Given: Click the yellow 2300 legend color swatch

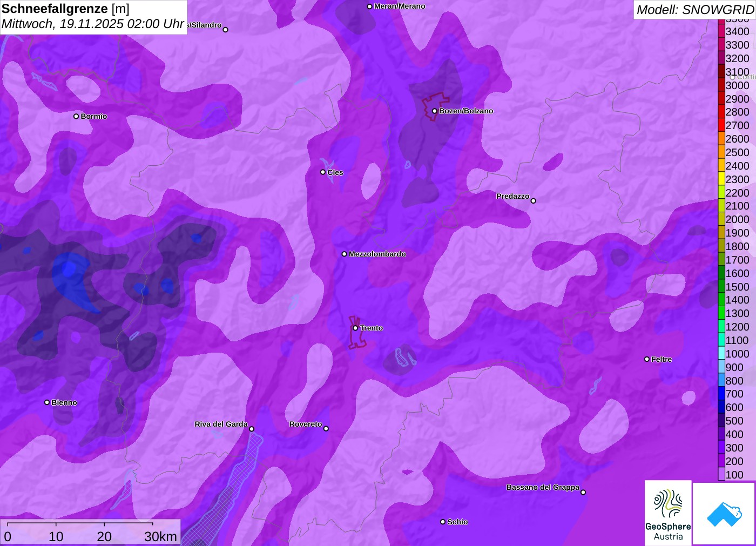Looking at the screenshot, I should click(721, 179).
